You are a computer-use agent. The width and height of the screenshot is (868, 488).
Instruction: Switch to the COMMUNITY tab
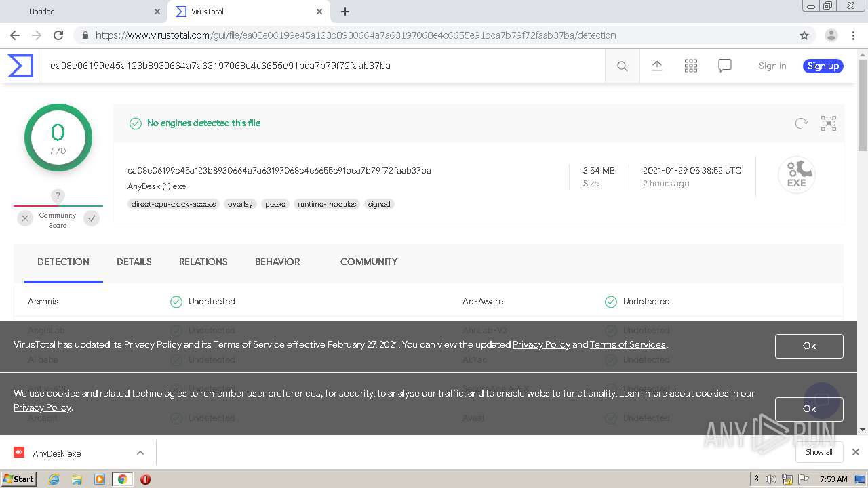369,262
